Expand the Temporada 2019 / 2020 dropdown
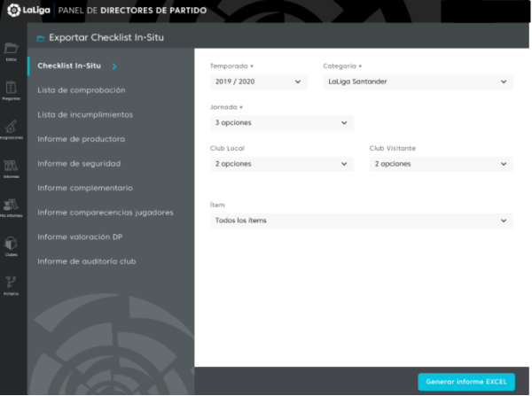This screenshot has width=532, height=396. 259,82
